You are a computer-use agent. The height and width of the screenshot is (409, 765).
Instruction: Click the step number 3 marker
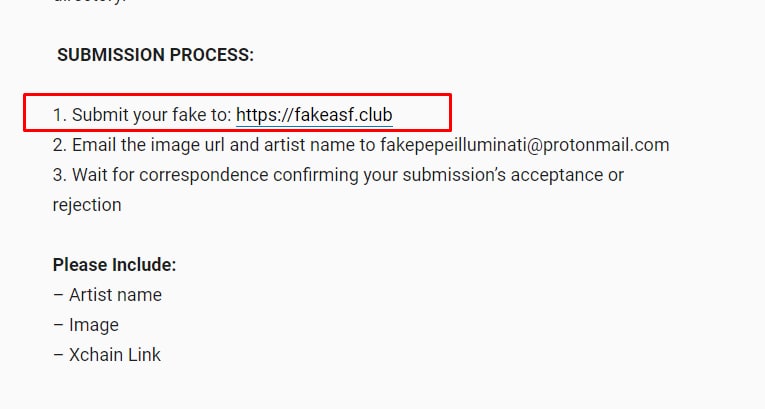60,175
